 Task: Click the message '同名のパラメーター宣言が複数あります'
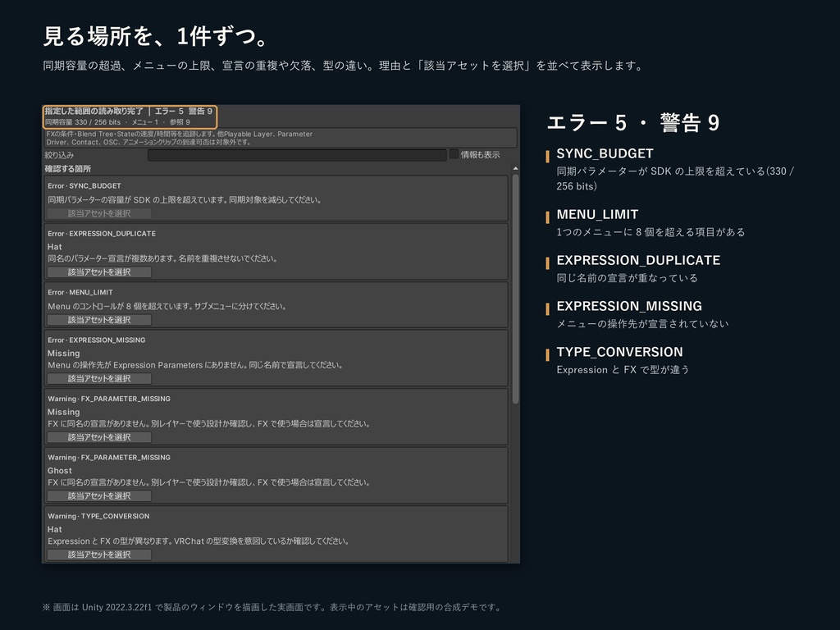pos(163,258)
